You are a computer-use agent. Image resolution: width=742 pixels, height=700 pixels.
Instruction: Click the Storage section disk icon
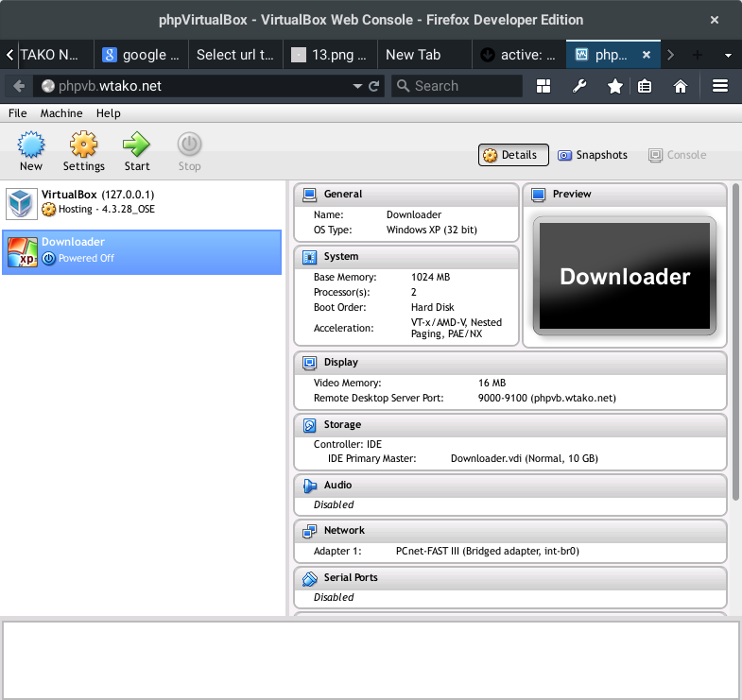click(x=309, y=425)
